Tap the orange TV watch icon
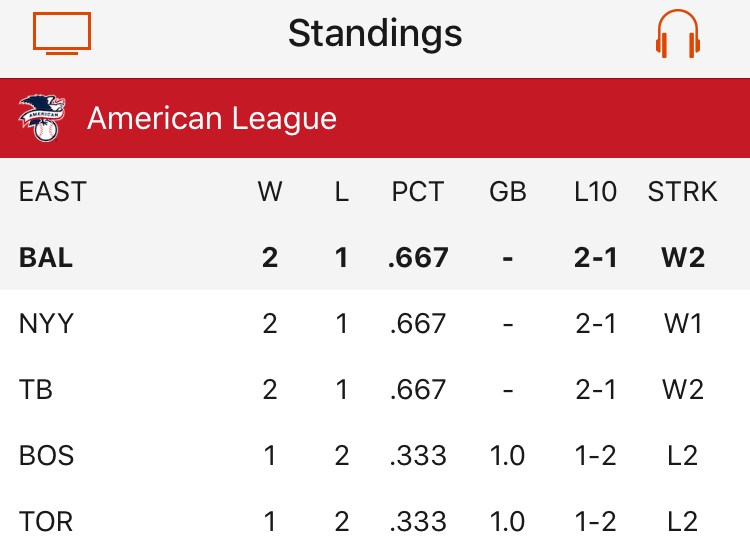The image size is (750, 546). point(62,33)
